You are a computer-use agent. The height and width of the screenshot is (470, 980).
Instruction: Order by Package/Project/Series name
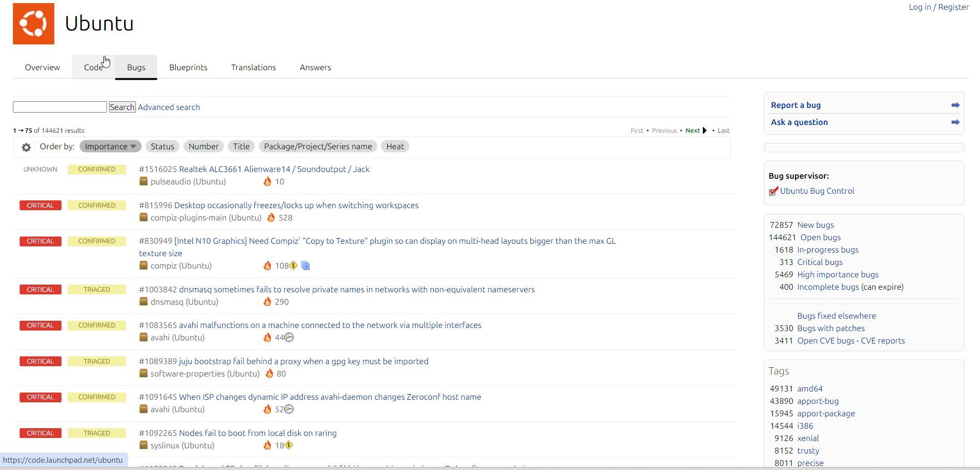coord(318,147)
